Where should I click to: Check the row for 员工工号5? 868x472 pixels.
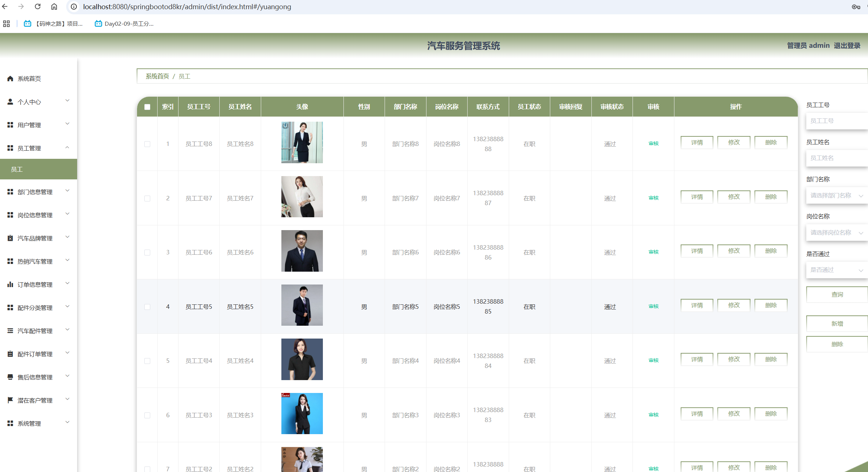(x=147, y=307)
